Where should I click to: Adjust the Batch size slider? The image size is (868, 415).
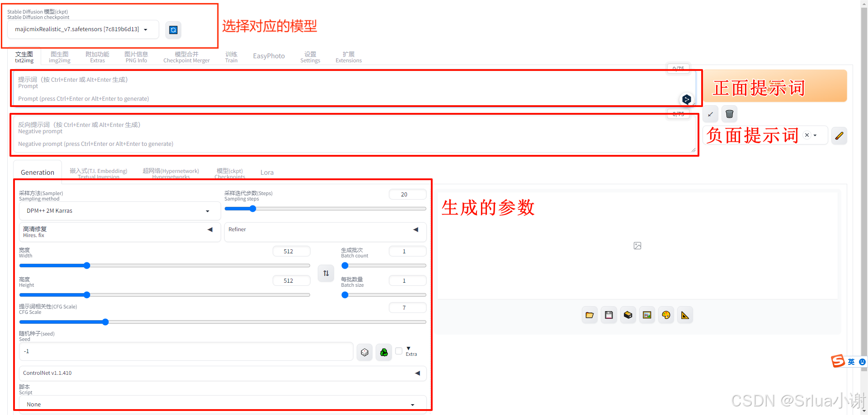384,295
